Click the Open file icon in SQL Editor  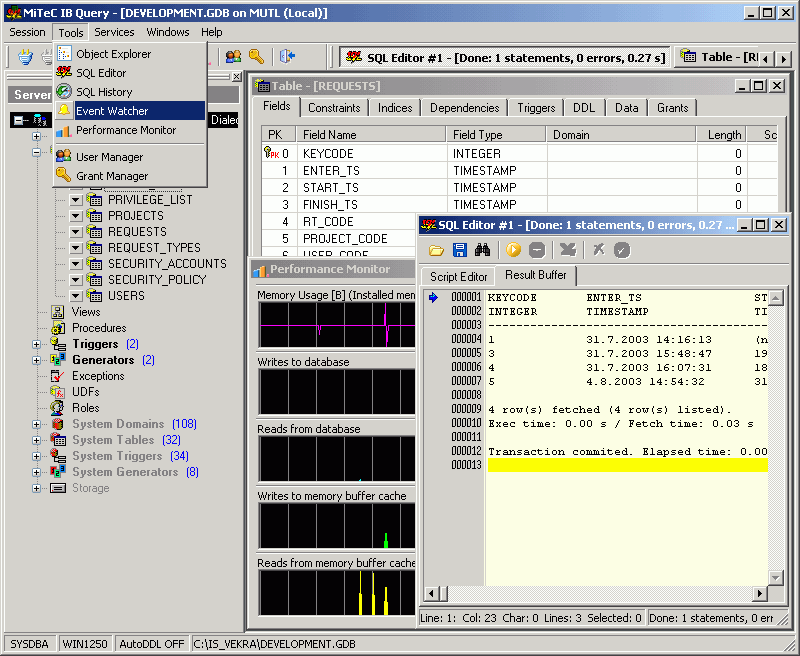coord(436,250)
